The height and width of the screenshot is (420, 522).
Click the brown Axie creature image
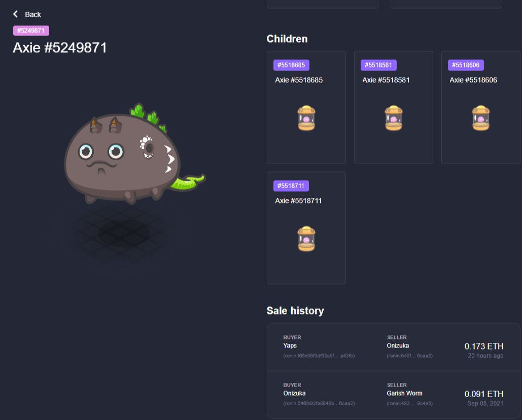[x=134, y=154]
